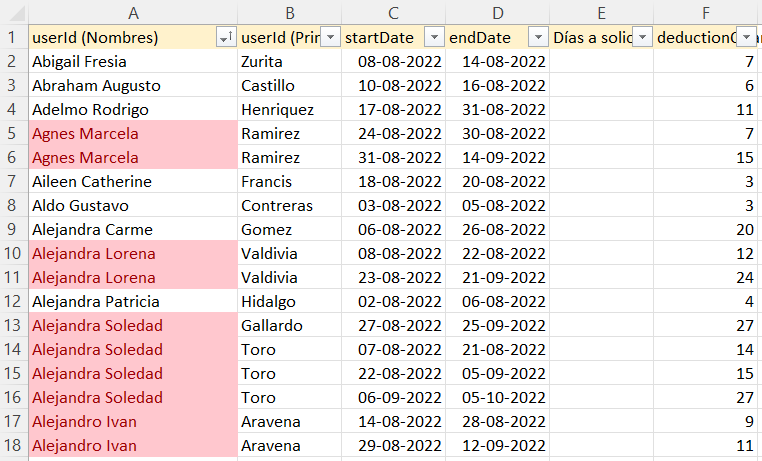This screenshot has width=762, height=461.
Task: Click the Select All corner triangle
Action: coord(16,13)
